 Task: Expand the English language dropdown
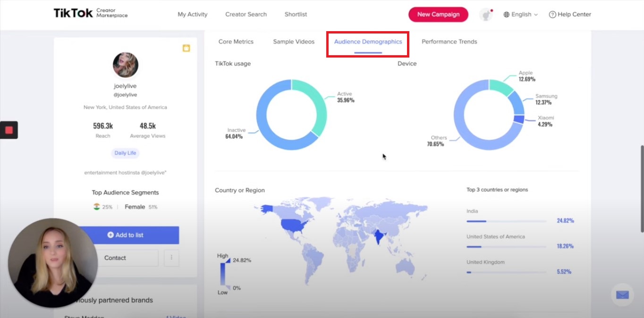[521, 15]
